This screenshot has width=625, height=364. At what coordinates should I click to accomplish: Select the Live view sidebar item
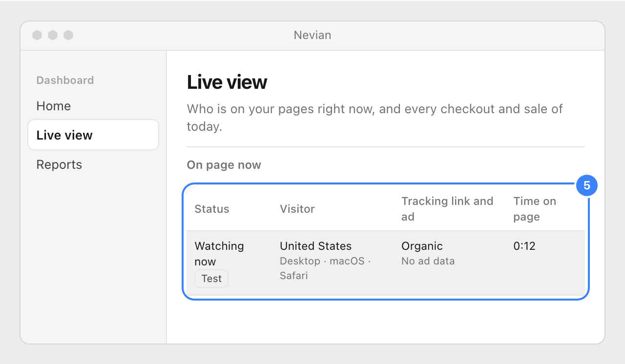(x=93, y=135)
